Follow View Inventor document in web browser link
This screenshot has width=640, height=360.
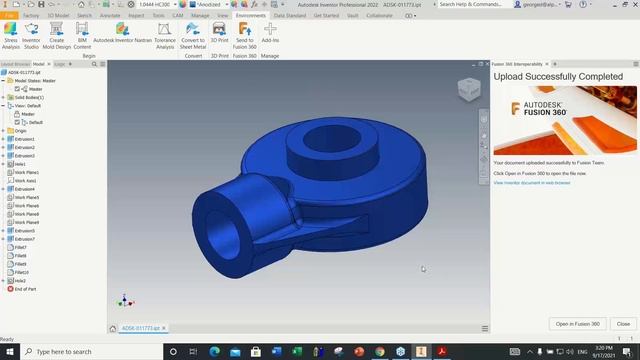coord(531,183)
